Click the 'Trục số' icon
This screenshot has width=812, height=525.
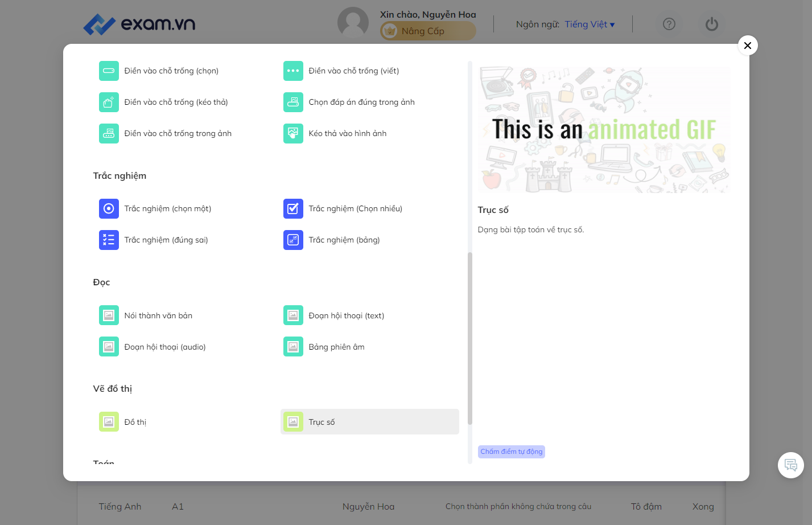click(x=293, y=421)
